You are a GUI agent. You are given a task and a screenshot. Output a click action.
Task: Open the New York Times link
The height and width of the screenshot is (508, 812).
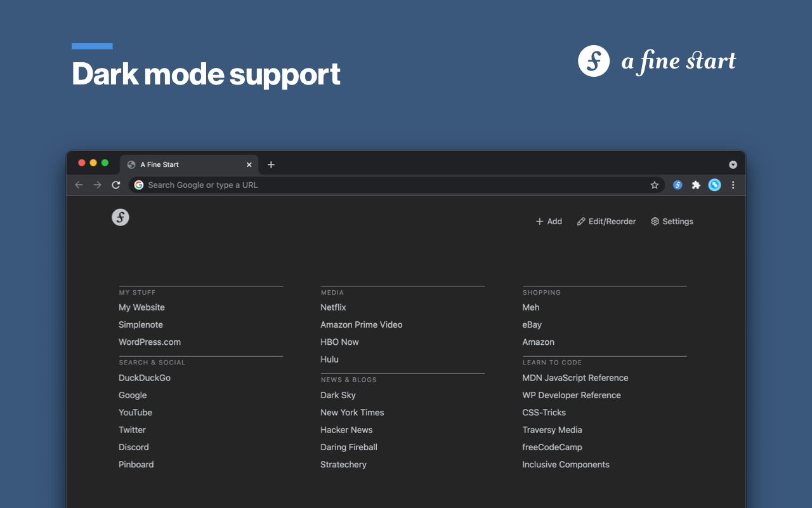[x=352, y=412]
